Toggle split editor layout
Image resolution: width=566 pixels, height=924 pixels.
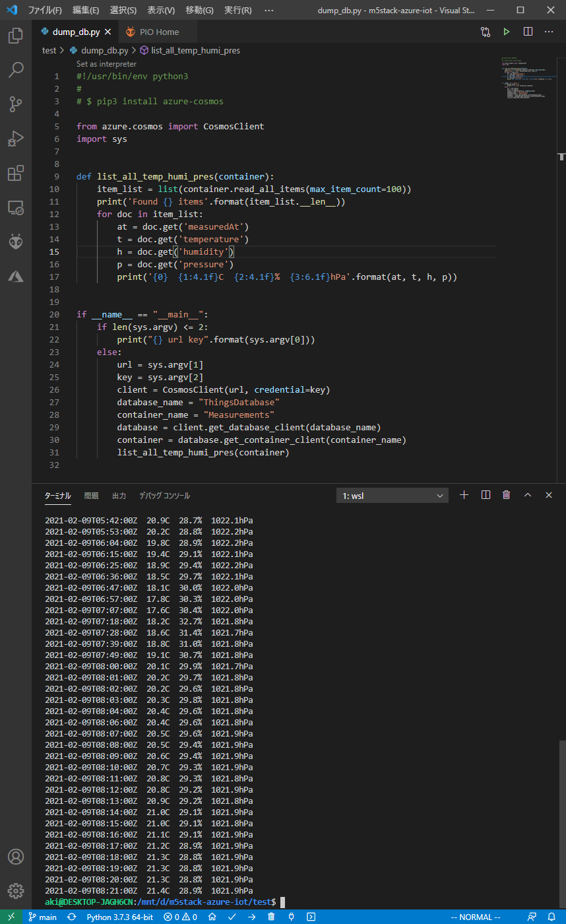point(528,32)
